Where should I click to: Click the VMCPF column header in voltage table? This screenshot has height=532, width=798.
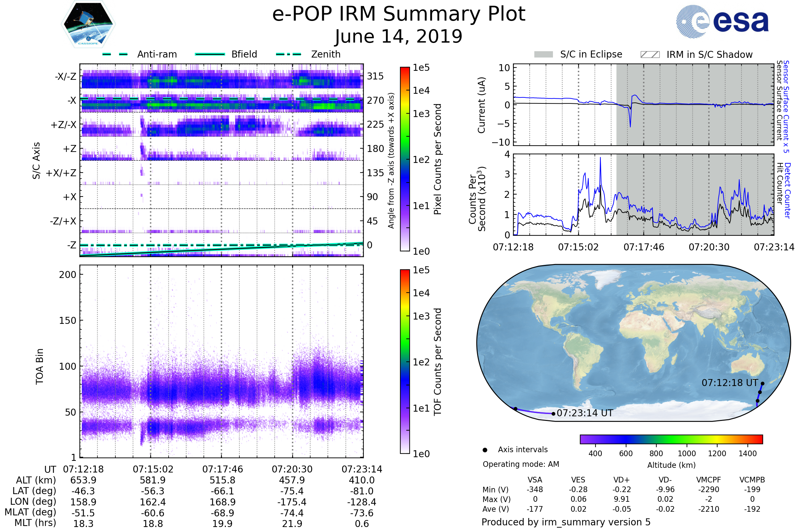pyautogui.click(x=709, y=480)
